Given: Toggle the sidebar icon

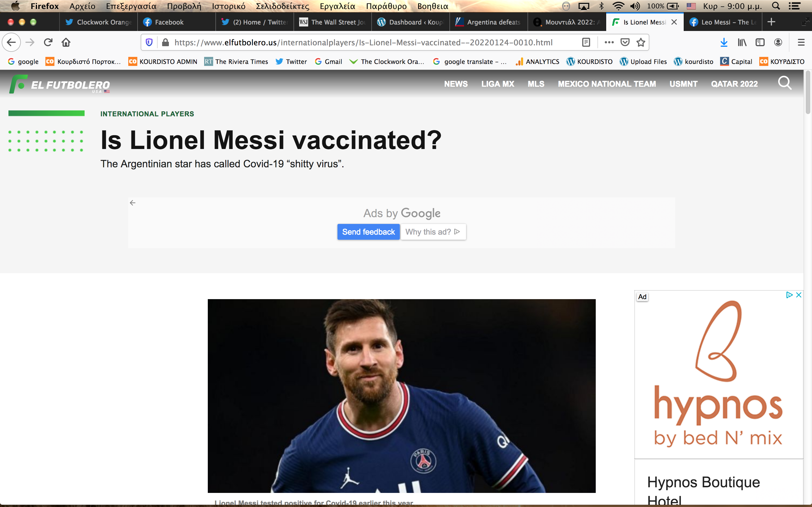Looking at the screenshot, I should coord(760,42).
